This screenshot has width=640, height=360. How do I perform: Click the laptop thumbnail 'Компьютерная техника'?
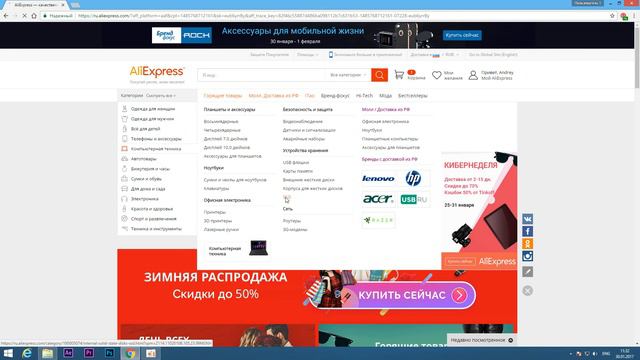[x=258, y=248]
